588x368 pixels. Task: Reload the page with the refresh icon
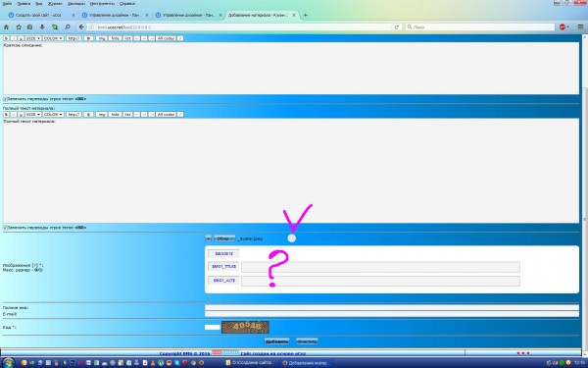click(x=397, y=27)
